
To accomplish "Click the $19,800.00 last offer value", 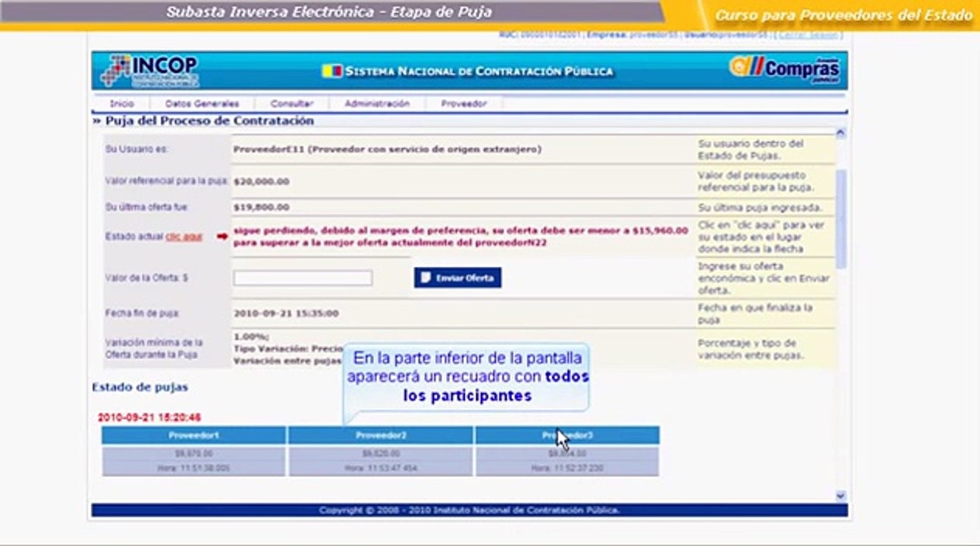I will (x=262, y=207).
